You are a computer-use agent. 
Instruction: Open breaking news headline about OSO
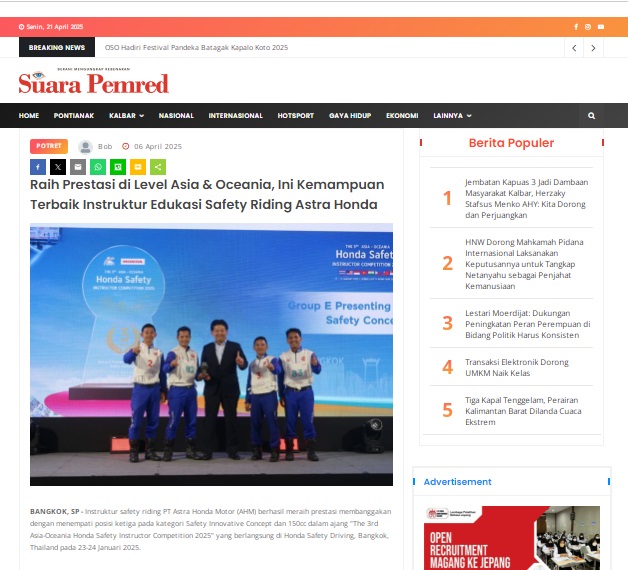pos(196,48)
